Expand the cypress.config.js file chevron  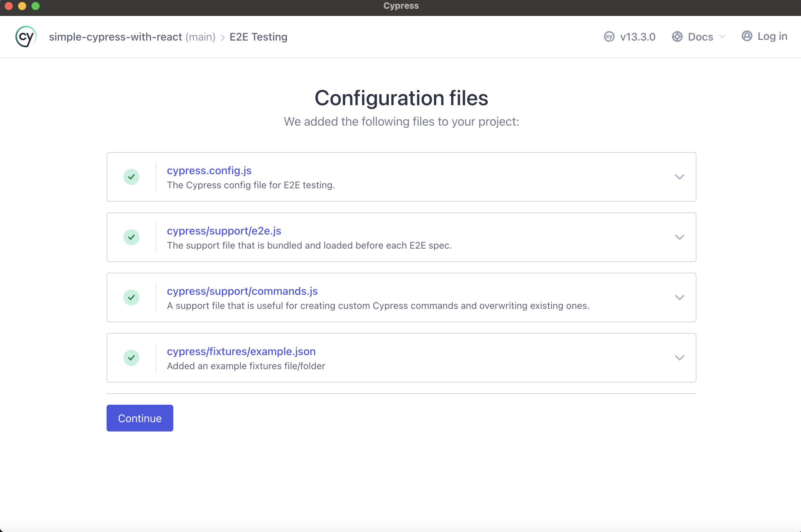[x=679, y=177]
